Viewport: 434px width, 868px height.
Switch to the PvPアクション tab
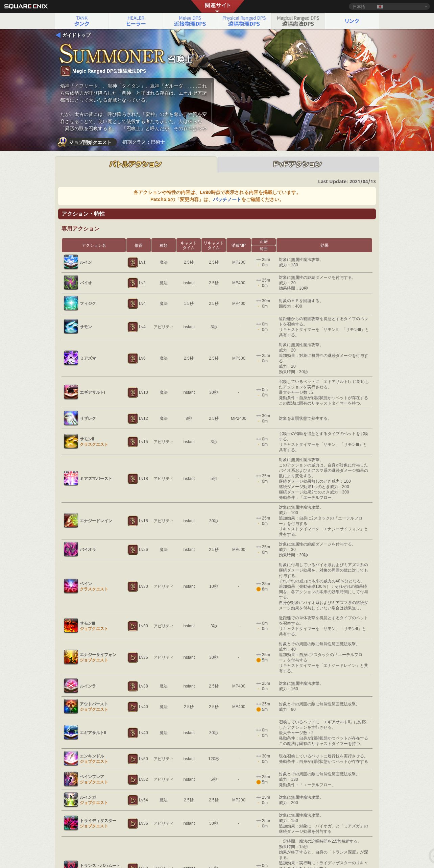298,164
